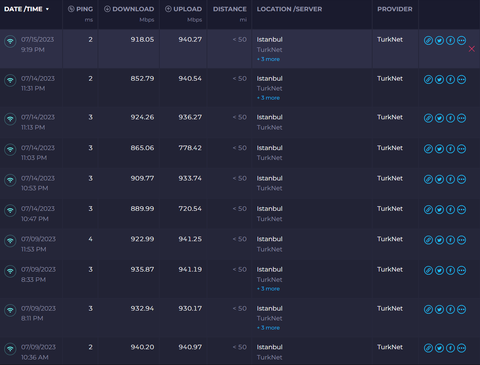Sort by Date/Time column dropdown arrow
The width and height of the screenshot is (480, 365).
tap(47, 9)
